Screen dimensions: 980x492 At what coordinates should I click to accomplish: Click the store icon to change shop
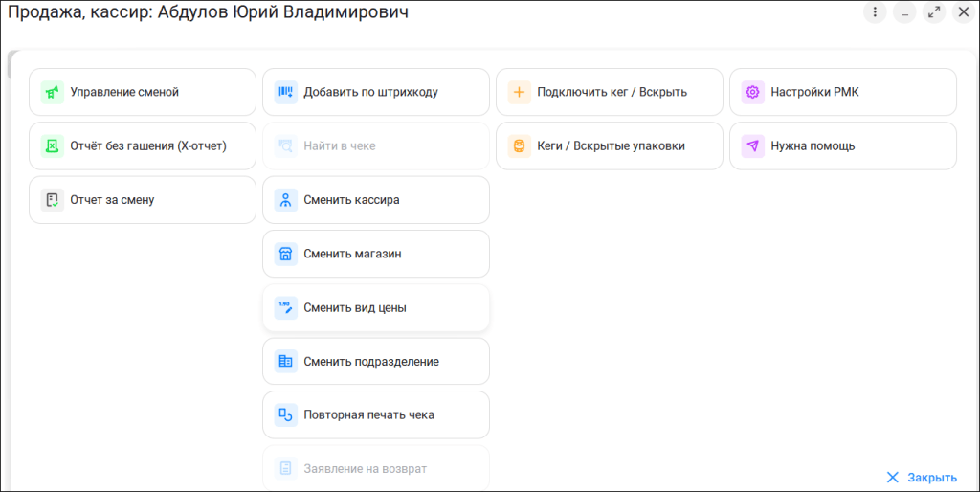285,255
